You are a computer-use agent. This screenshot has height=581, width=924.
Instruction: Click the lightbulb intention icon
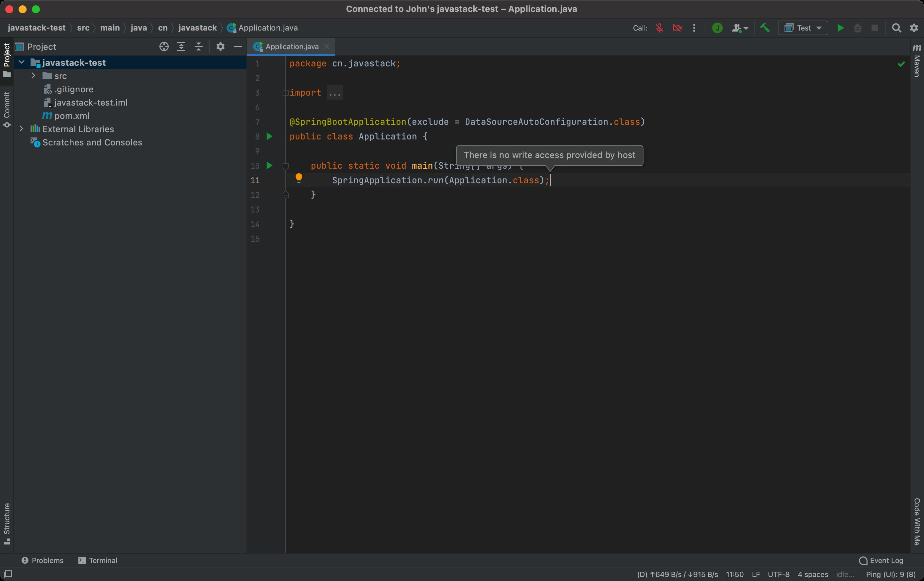pyautogui.click(x=299, y=178)
